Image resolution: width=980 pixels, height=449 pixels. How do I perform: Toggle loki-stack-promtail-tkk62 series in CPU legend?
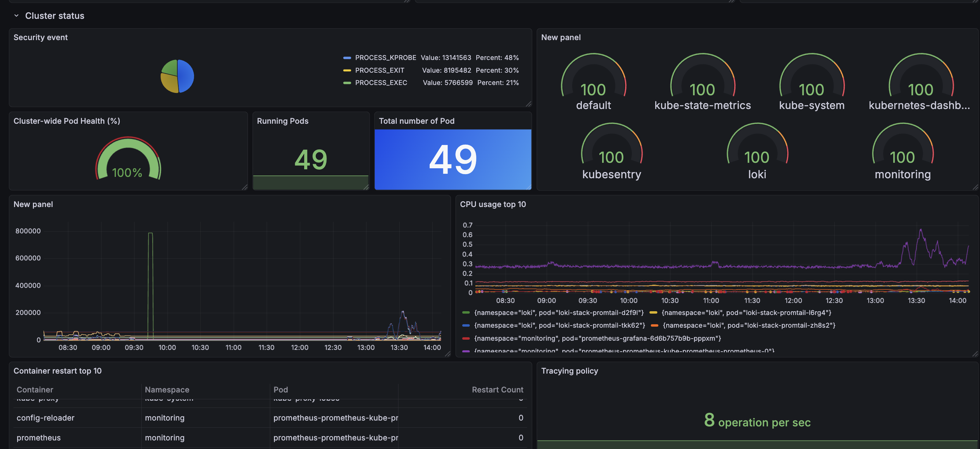click(559, 326)
